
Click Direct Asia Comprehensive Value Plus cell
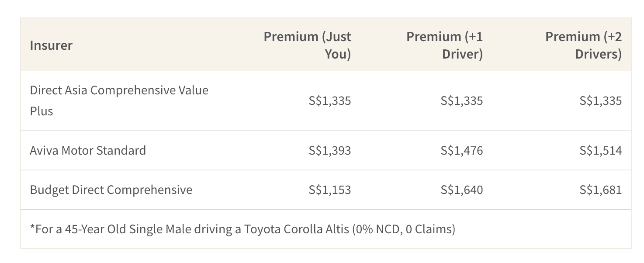[x=119, y=100]
